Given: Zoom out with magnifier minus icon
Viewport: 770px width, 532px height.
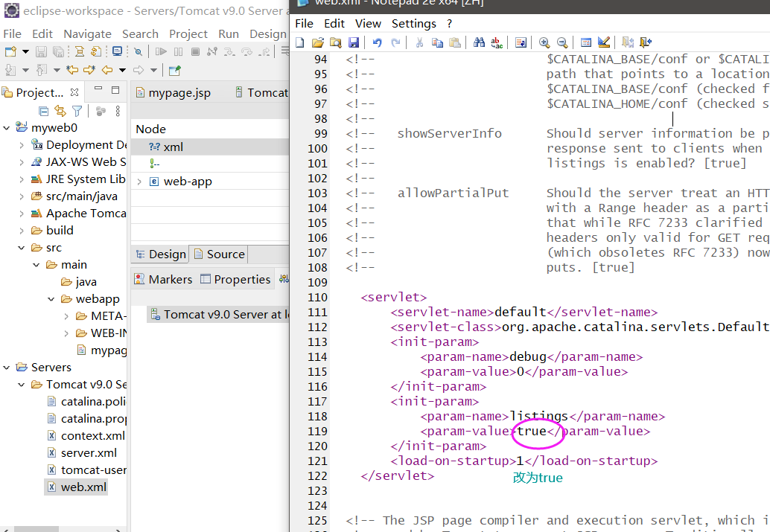Looking at the screenshot, I should (562, 42).
